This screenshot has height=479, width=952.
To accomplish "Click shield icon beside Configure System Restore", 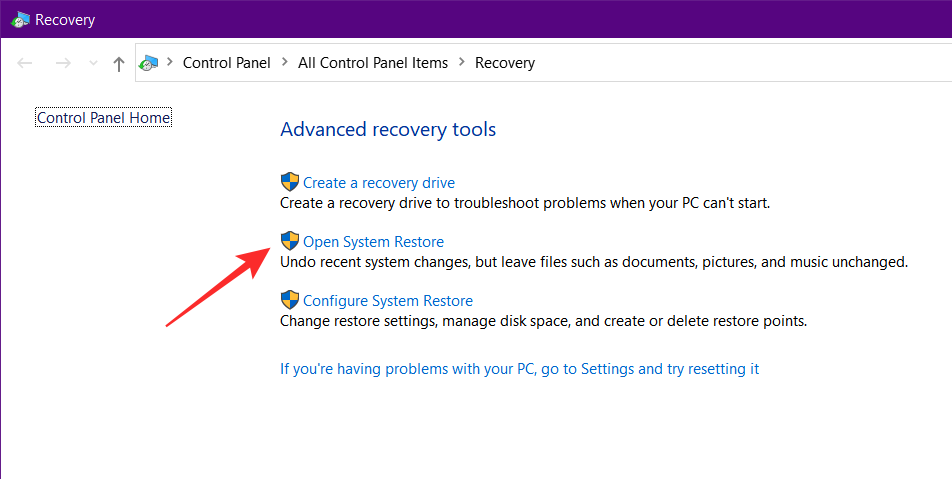I will click(x=290, y=300).
